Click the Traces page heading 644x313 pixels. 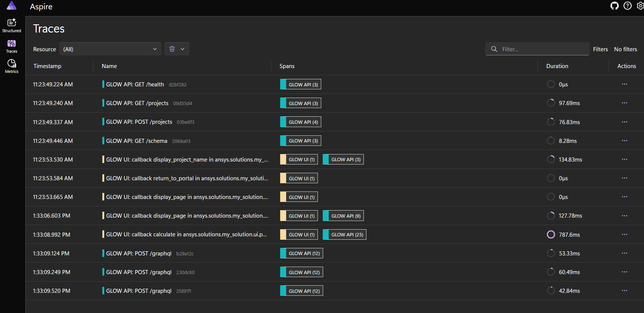coord(49,29)
